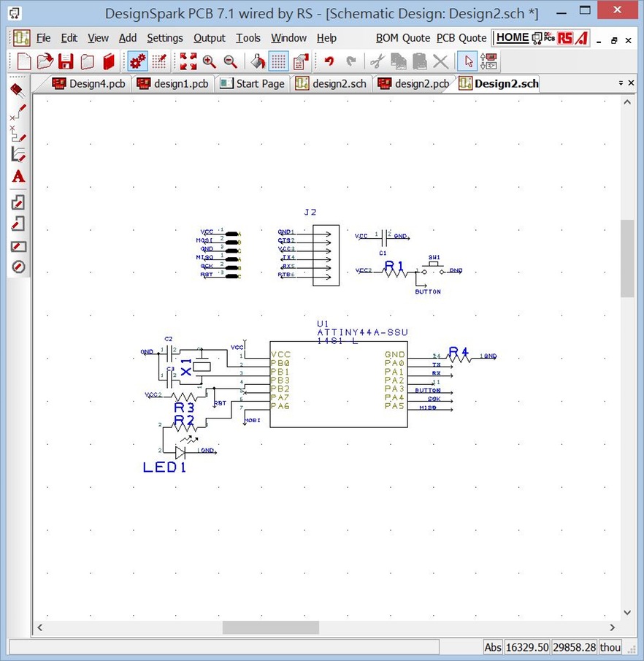Open the File menu

(43, 38)
